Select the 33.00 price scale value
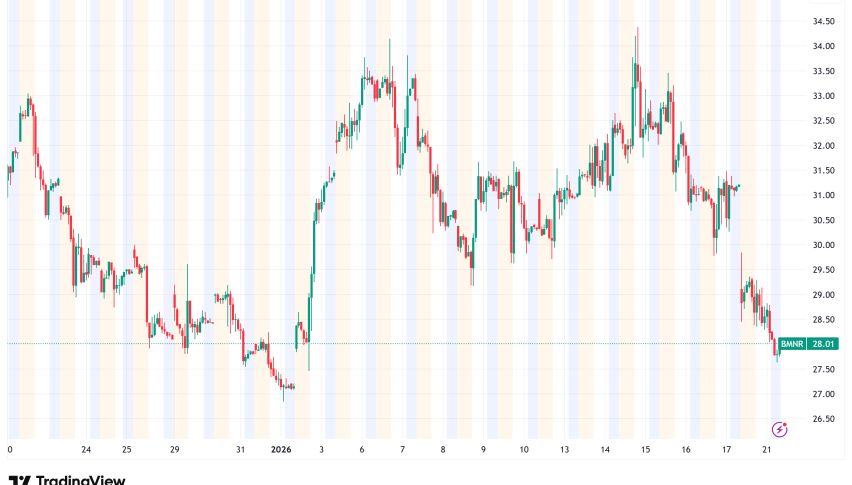The image size is (852, 485). [823, 96]
